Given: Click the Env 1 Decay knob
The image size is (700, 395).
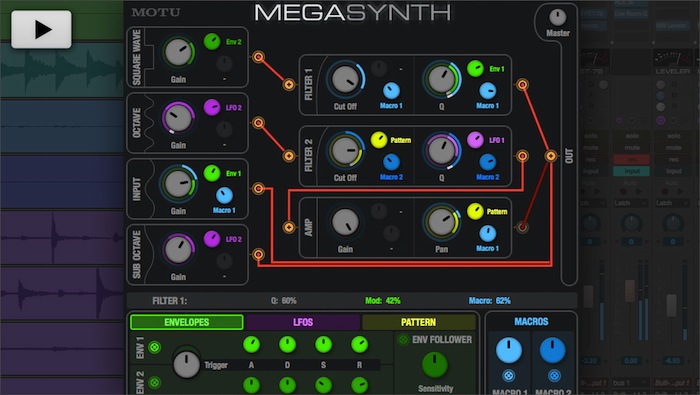Looking at the screenshot, I should click(x=287, y=344).
